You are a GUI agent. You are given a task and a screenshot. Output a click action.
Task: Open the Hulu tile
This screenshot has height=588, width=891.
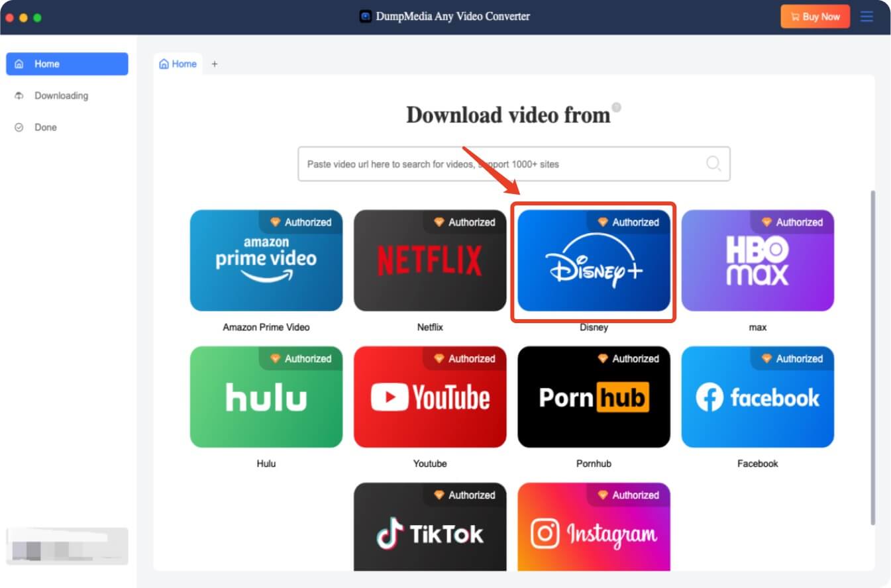pyautogui.click(x=266, y=397)
